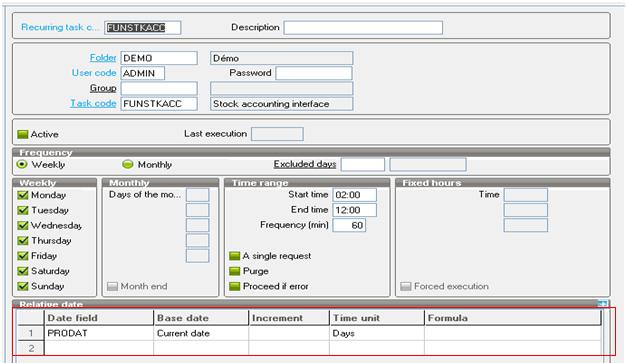Click the Relative date panel corner icon
The width and height of the screenshot is (627, 363).
(602, 304)
